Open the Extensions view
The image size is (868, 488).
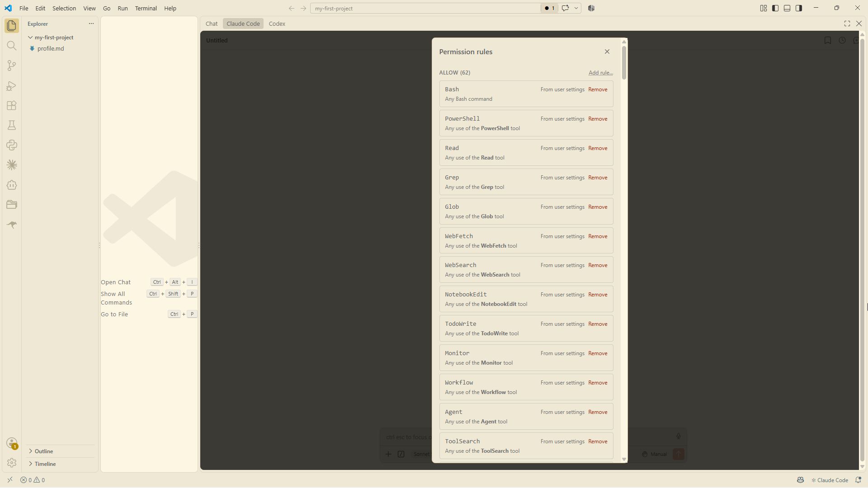(12, 105)
